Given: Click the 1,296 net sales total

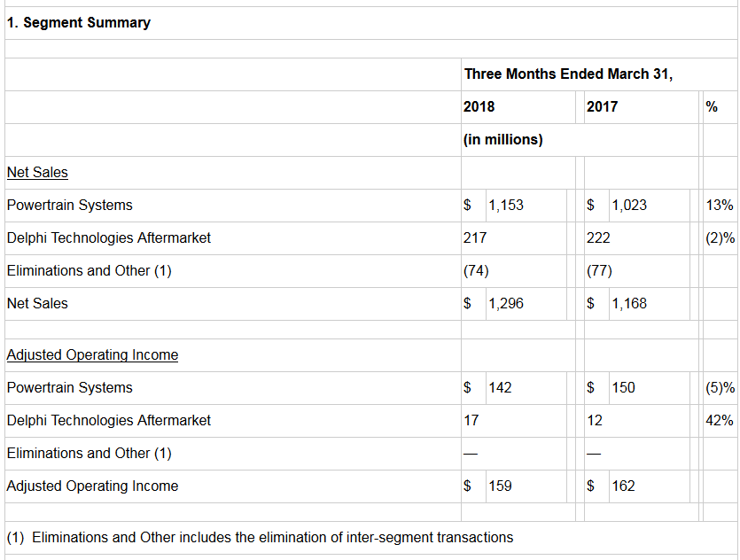Looking at the screenshot, I should (506, 303).
